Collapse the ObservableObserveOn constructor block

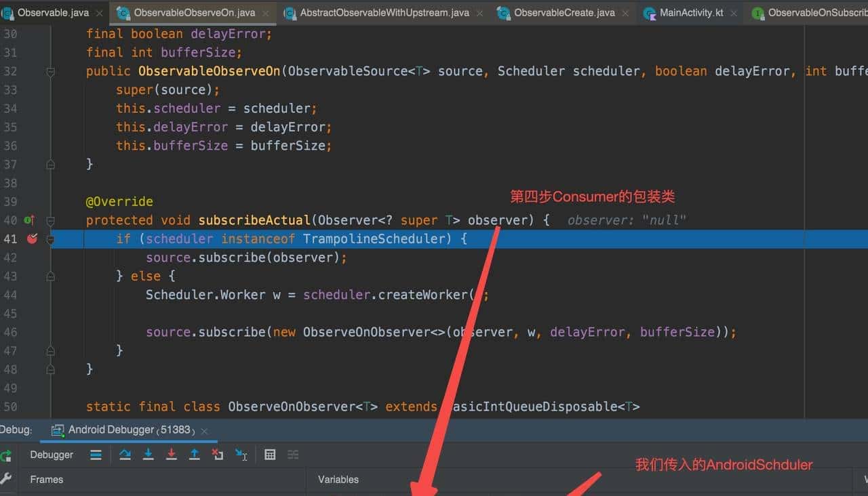pyautogui.click(x=50, y=70)
